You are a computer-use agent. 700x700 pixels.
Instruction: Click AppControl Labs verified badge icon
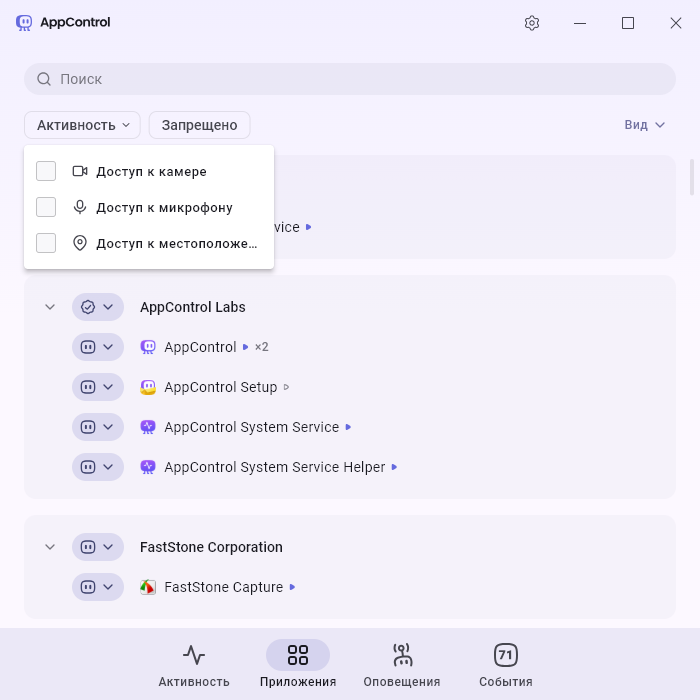88,307
